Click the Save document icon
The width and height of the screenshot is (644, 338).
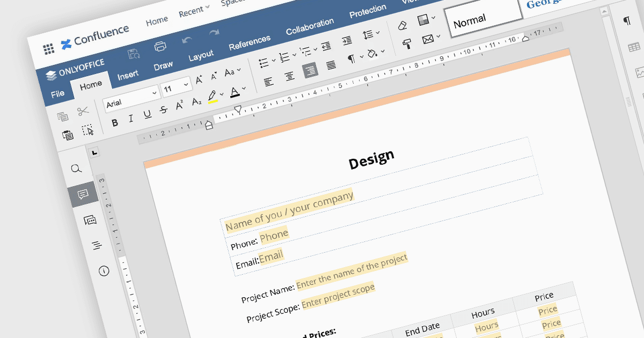click(134, 54)
